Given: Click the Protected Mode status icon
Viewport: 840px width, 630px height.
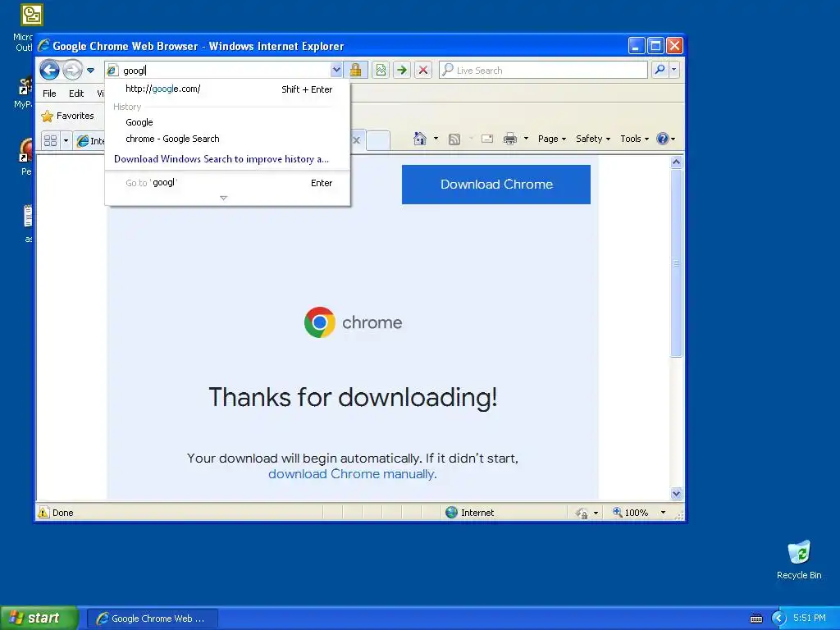Looking at the screenshot, I should pos(582,514).
